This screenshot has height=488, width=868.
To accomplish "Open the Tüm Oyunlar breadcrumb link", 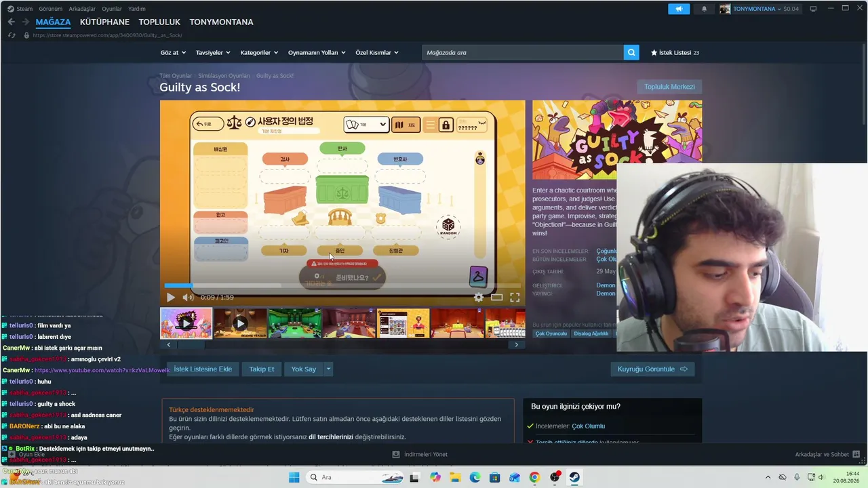I will coord(176,76).
